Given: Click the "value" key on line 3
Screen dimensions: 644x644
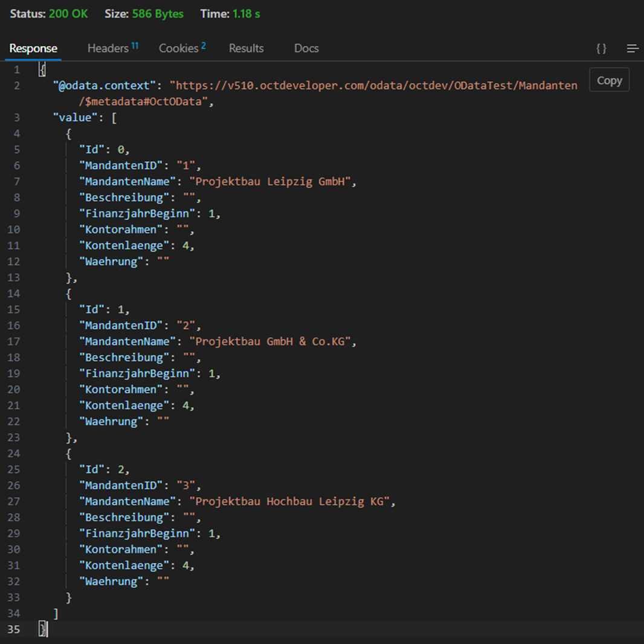Looking at the screenshot, I should point(76,118).
